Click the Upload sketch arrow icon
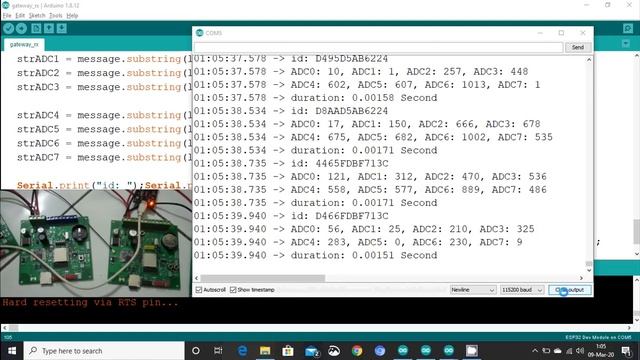 click(21, 29)
